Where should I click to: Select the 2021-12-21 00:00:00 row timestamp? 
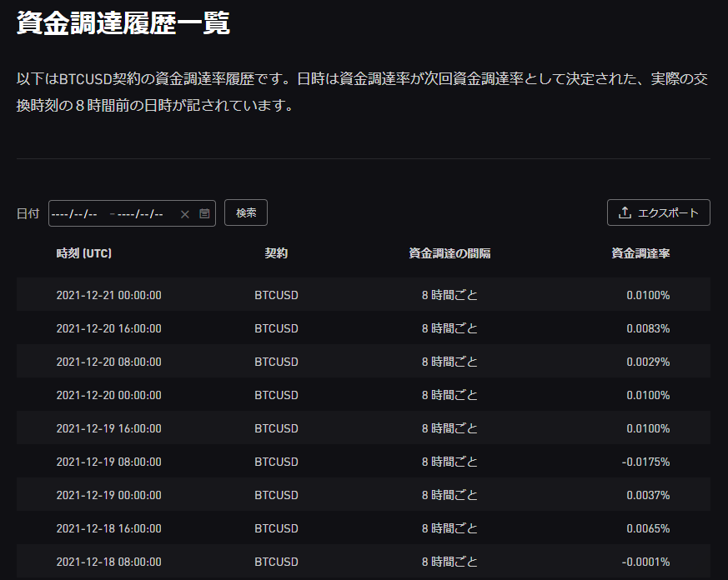click(108, 295)
